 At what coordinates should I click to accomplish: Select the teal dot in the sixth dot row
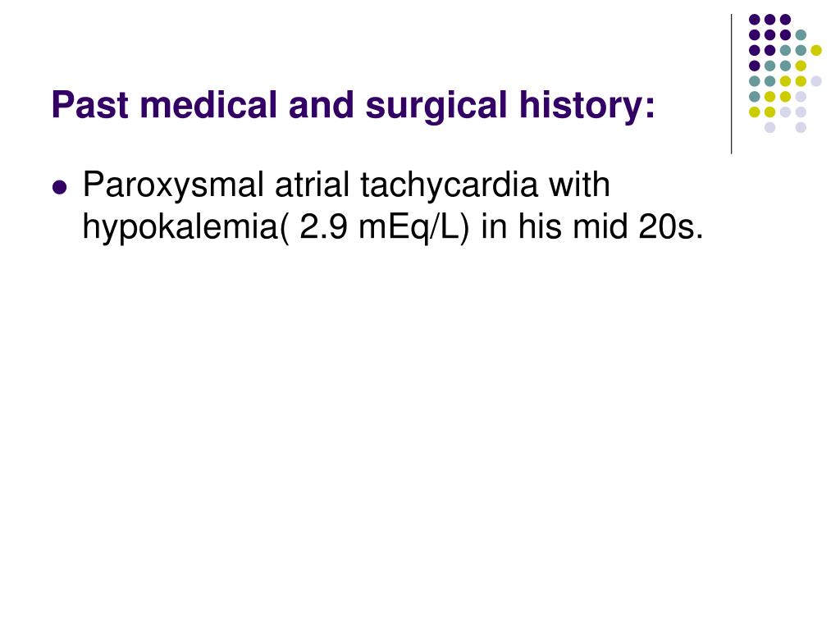point(755,97)
